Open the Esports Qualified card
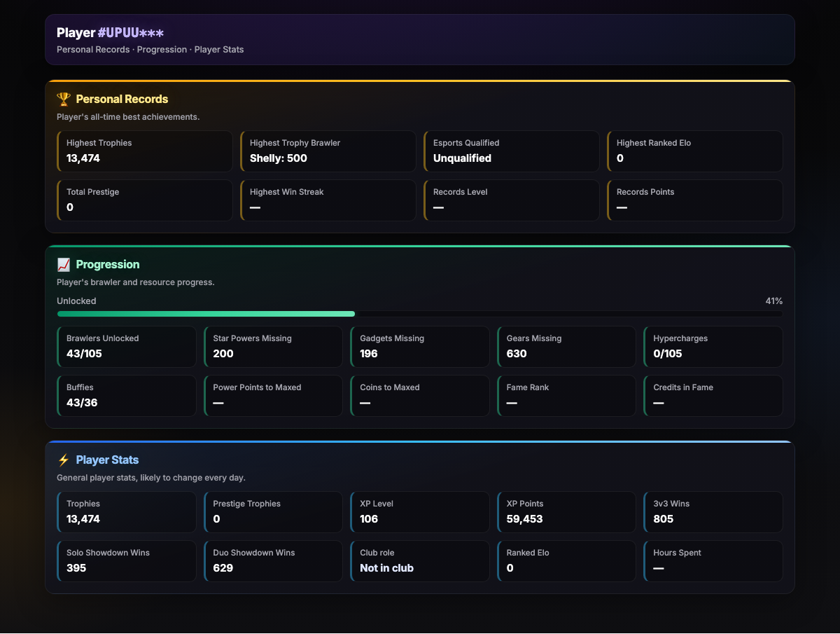 coord(512,151)
